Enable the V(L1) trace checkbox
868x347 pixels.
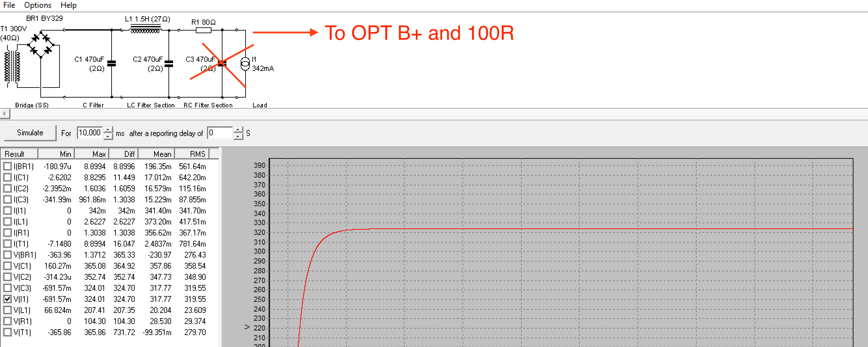click(7, 310)
